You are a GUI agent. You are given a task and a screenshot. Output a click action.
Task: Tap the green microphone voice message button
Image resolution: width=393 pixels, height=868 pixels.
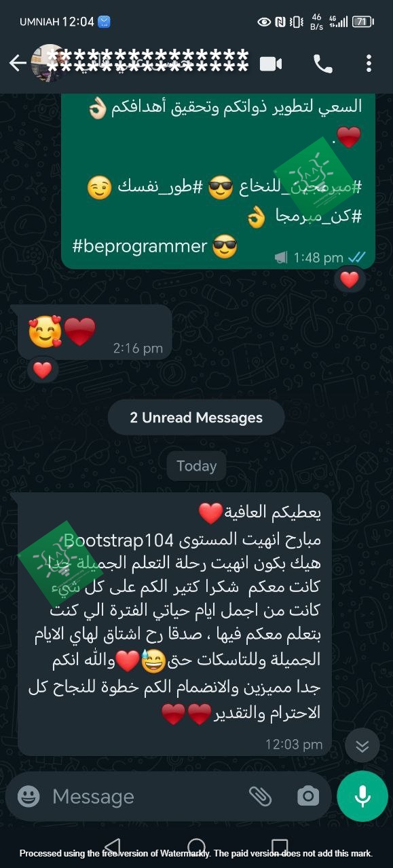coord(362,796)
